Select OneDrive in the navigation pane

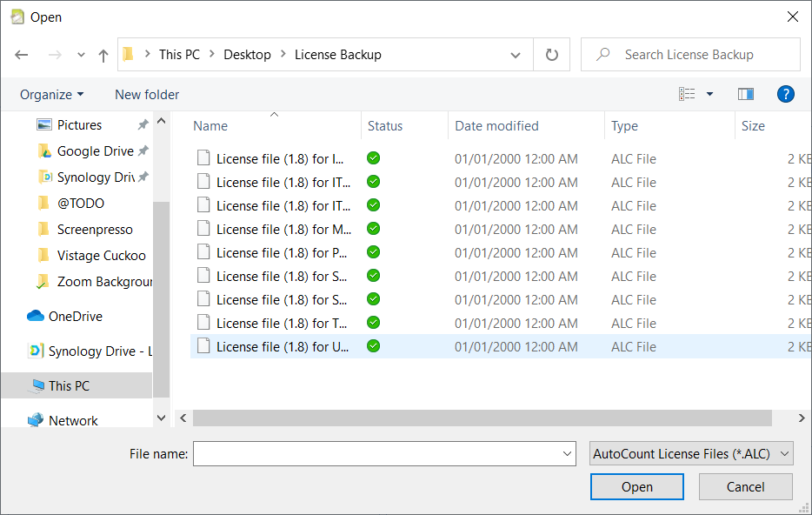(75, 317)
